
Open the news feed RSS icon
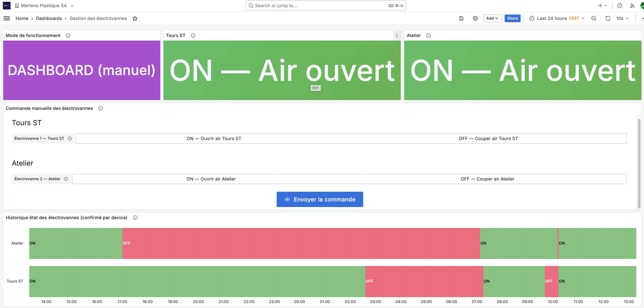pyautogui.click(x=632, y=5)
